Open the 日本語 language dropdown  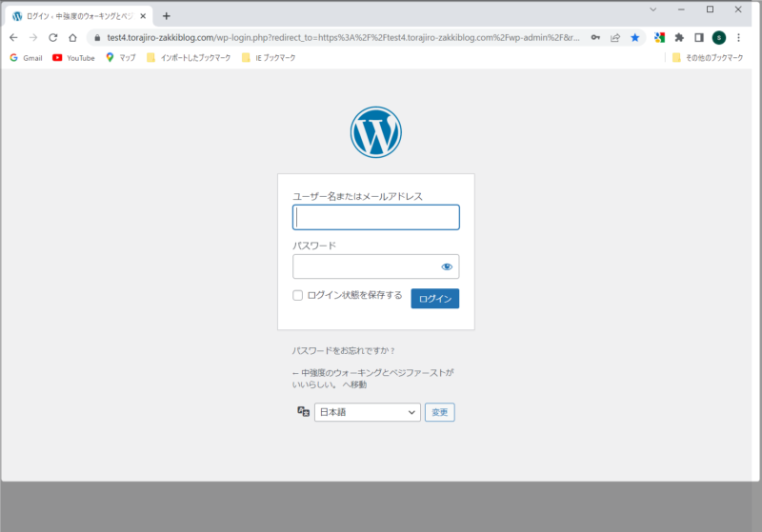[x=367, y=412]
